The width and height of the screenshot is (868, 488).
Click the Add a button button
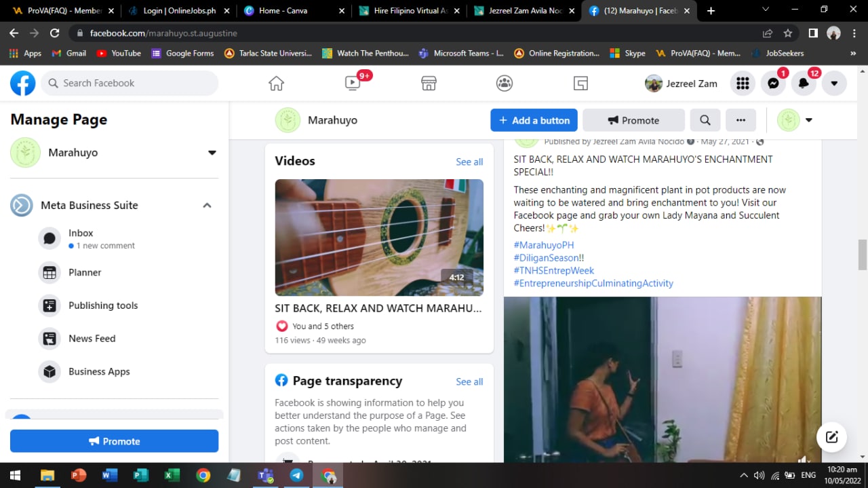534,120
